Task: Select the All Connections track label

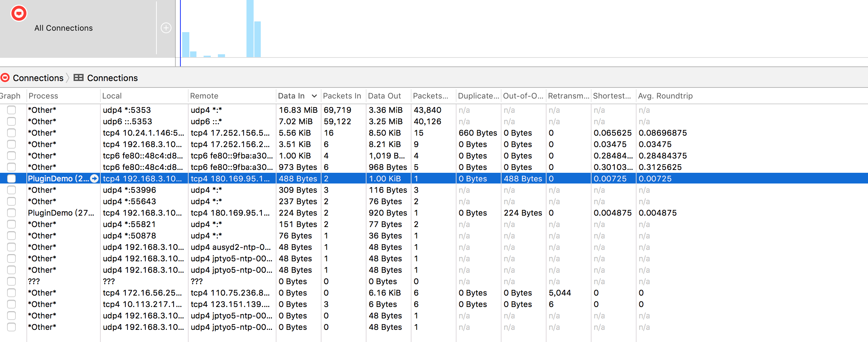Action: (x=64, y=28)
